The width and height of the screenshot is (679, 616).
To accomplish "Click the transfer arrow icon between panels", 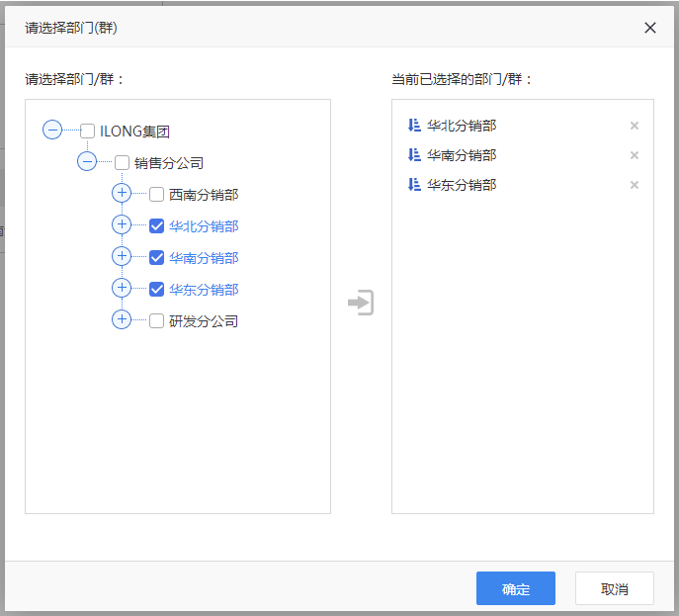I will pyautogui.click(x=361, y=303).
